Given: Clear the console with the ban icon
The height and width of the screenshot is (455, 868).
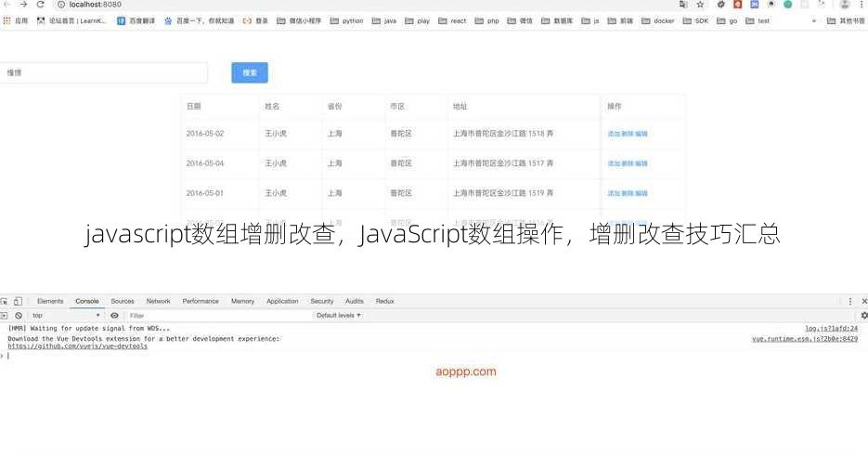Looking at the screenshot, I should [x=19, y=316].
